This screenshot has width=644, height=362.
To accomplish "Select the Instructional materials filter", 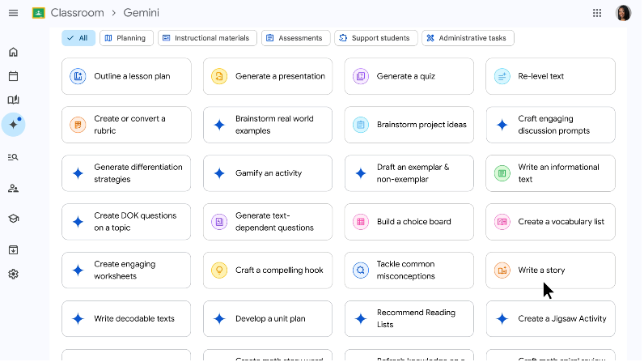I will tap(208, 38).
